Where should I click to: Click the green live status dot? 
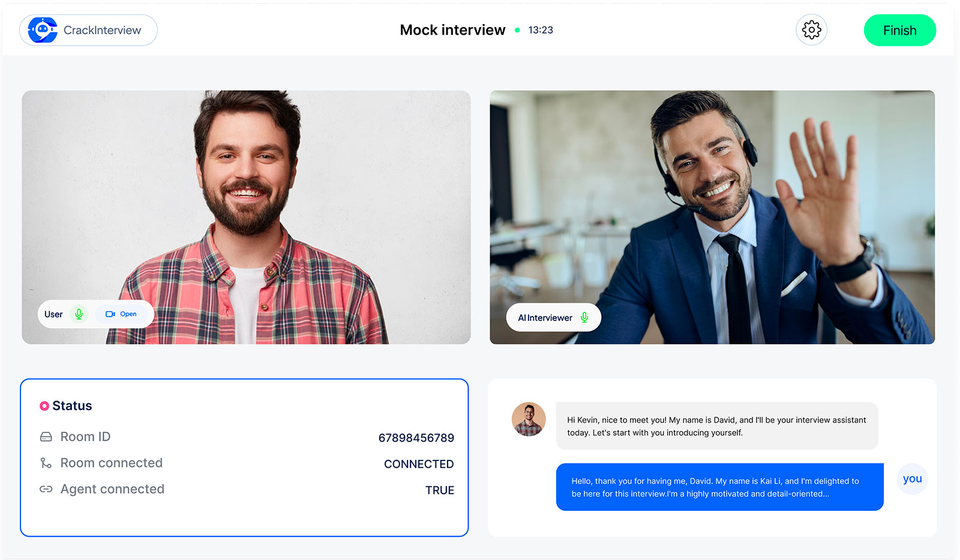(x=517, y=30)
